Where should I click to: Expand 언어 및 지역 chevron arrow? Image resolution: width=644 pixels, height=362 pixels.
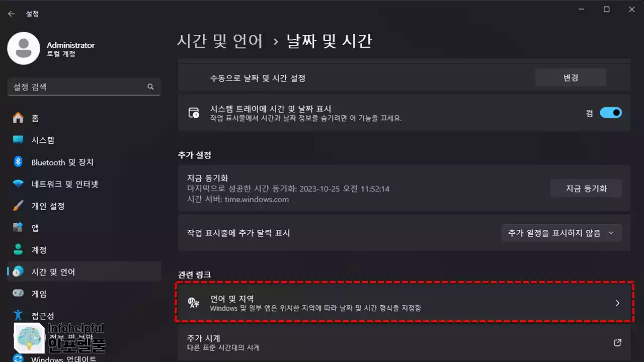617,303
